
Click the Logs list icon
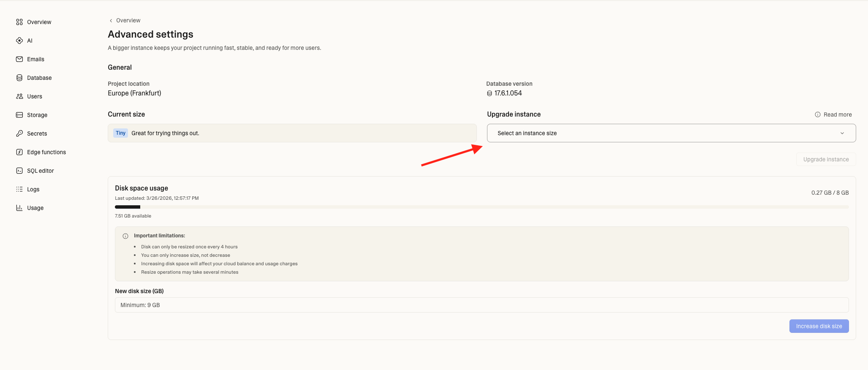[x=19, y=189]
